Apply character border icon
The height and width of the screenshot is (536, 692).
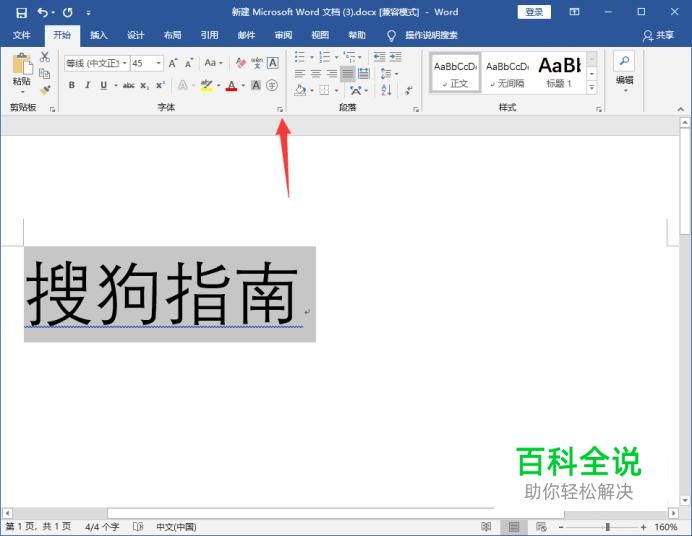273,63
